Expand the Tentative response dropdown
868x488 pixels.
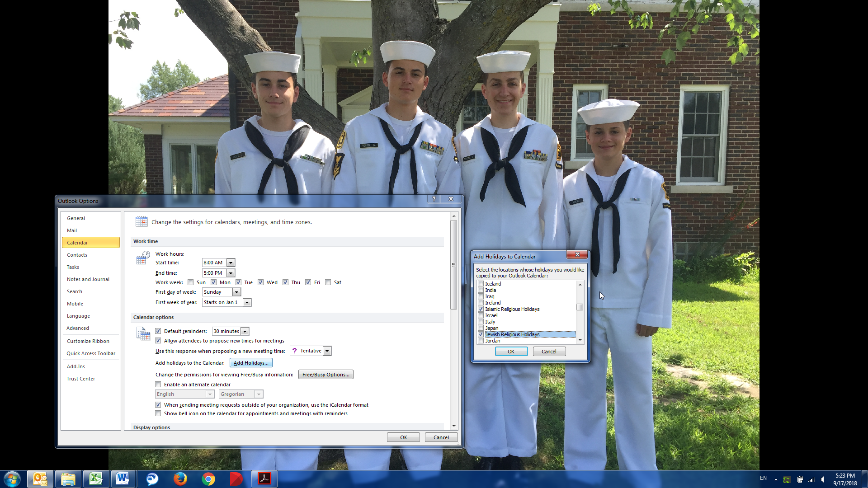point(327,351)
